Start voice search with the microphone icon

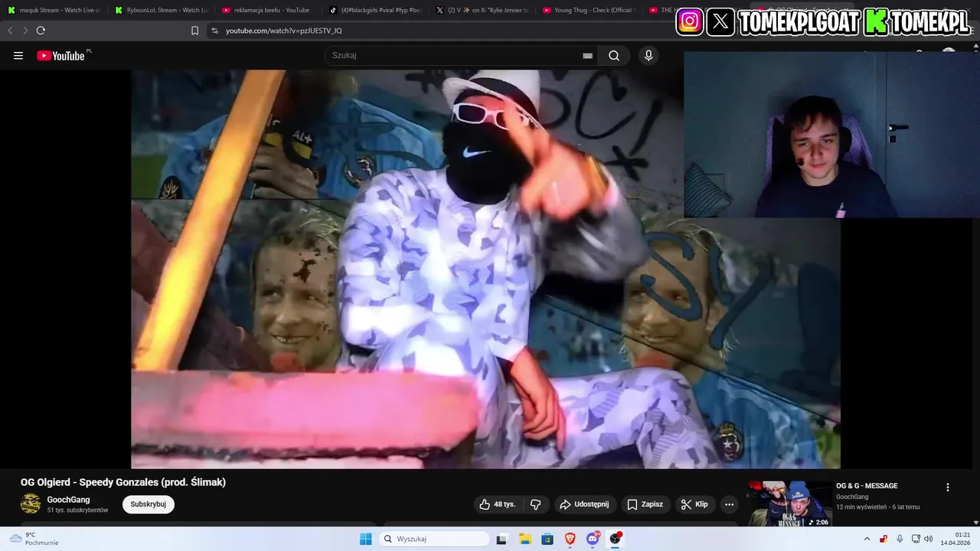coord(648,55)
